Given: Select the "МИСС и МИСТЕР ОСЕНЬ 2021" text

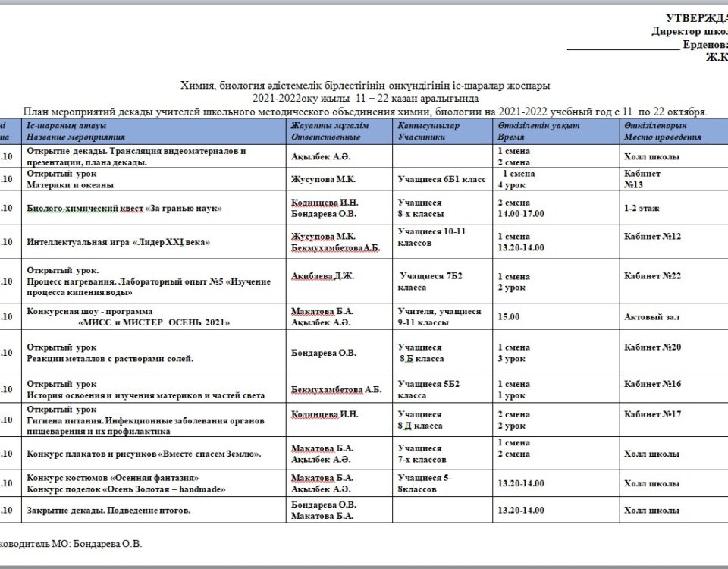Looking at the screenshot, I should pyautogui.click(x=154, y=322).
